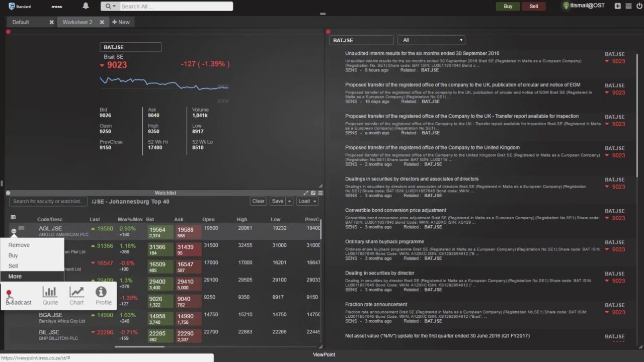Click the column grid settings icon
The image size is (644, 362).
coord(13,218)
